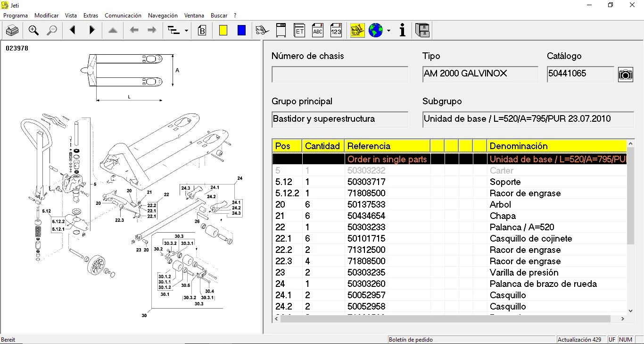The height and width of the screenshot is (344, 644).
Task: Select the yellow color square in toolbar
Action: pos(223,31)
